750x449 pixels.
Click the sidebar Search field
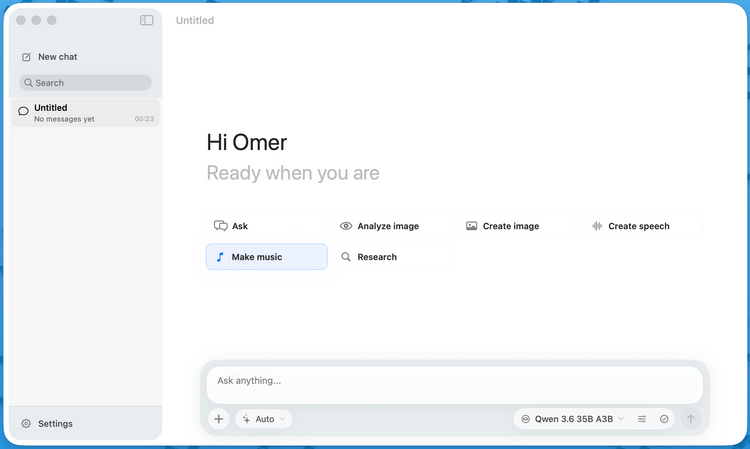coord(86,83)
